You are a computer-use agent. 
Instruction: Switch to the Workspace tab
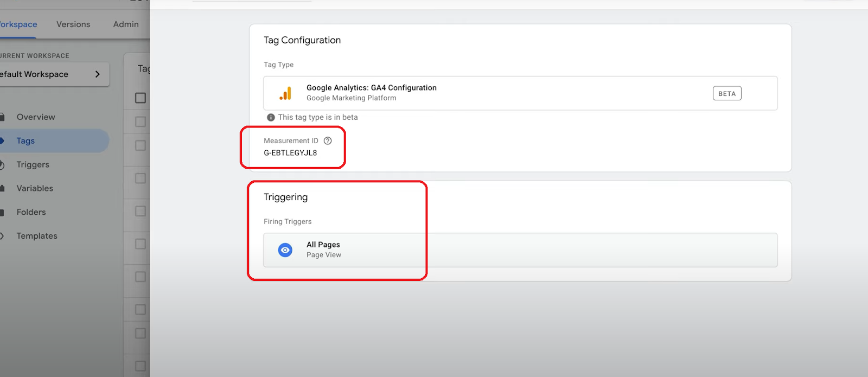[x=18, y=24]
